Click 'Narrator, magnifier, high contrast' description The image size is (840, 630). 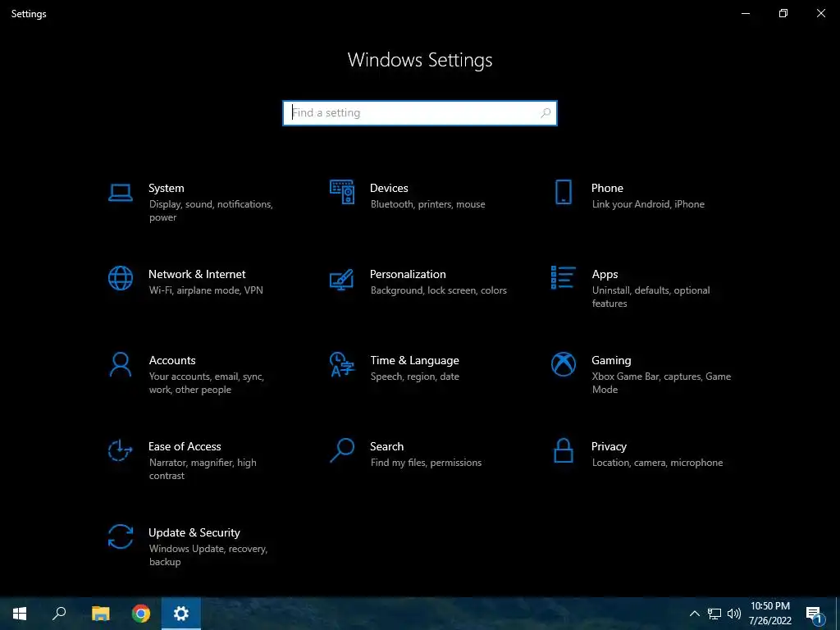click(x=203, y=469)
